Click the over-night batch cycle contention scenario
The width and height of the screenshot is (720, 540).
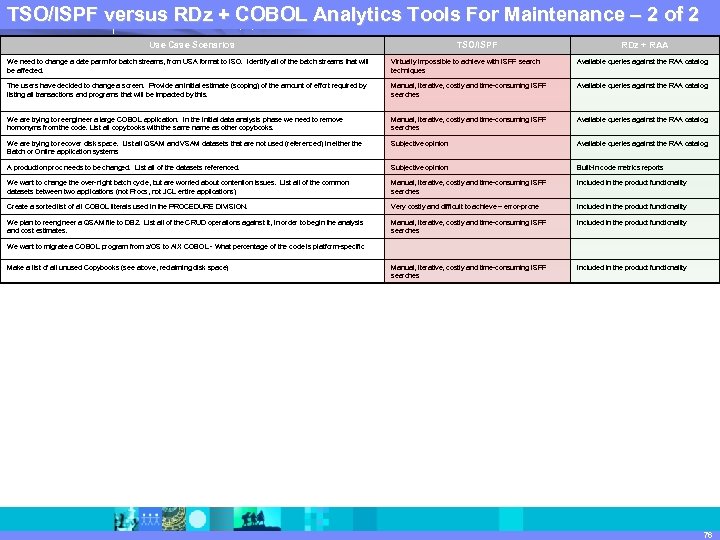[x=192, y=186]
